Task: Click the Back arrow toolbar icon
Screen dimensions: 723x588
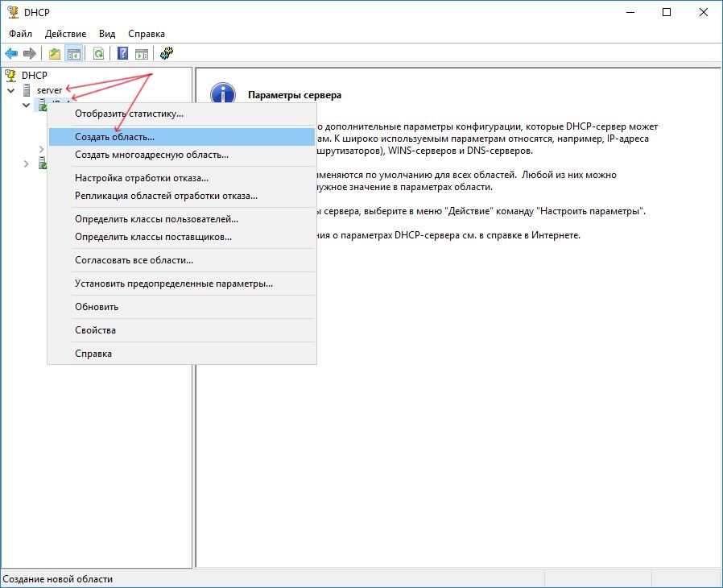Action: pos(11,54)
